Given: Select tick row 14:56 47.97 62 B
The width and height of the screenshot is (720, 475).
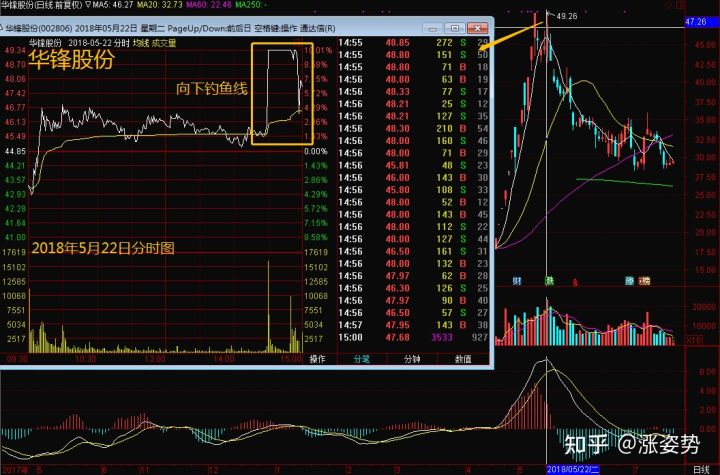Looking at the screenshot, I should pos(413,276).
